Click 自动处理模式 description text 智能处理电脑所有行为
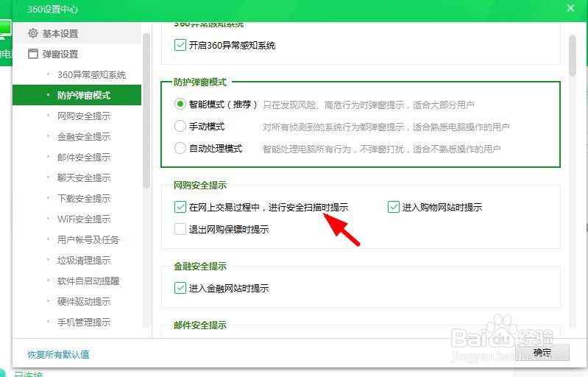The height and width of the screenshot is (377, 588). click(x=382, y=149)
